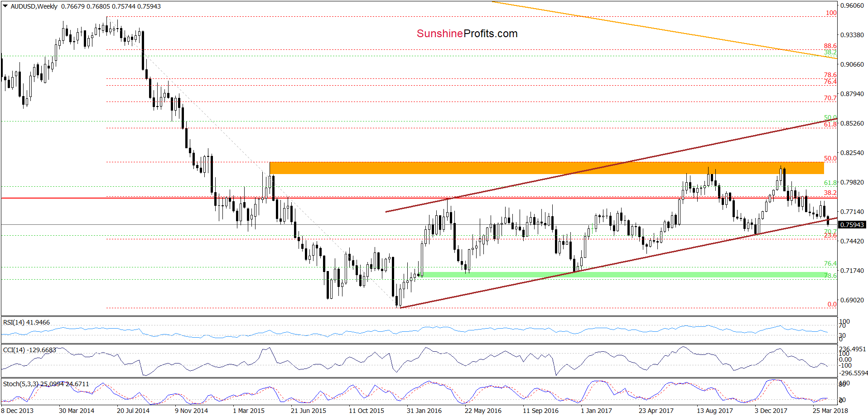Click the 11 Oct 2015 date label

click(x=366, y=411)
